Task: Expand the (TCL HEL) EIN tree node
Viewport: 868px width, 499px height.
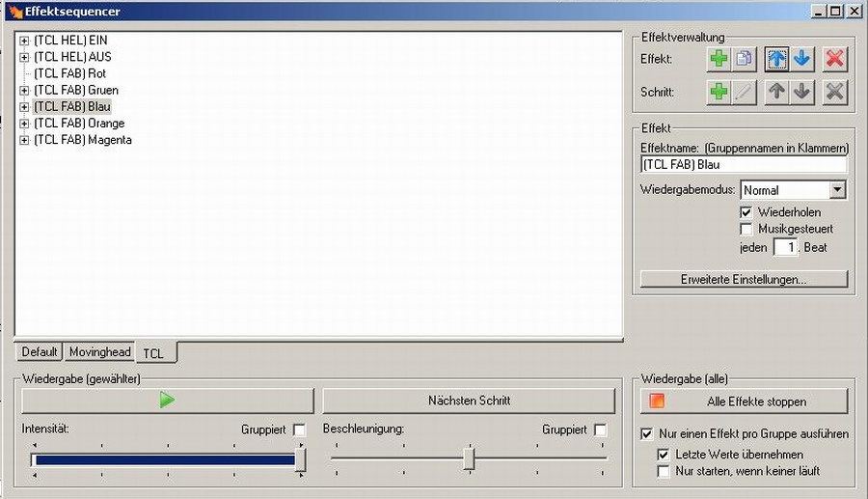Action: point(24,41)
